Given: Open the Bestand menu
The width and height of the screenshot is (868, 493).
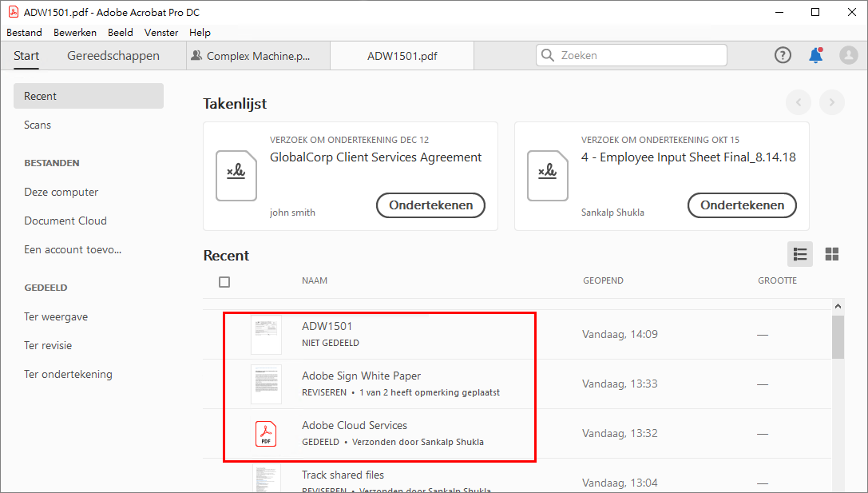Looking at the screenshot, I should click(x=25, y=33).
